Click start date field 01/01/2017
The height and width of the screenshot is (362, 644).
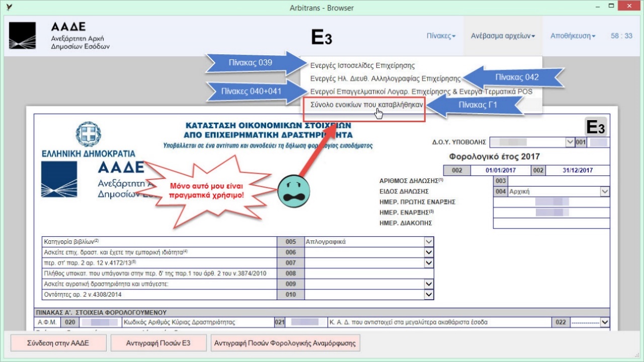coord(501,170)
